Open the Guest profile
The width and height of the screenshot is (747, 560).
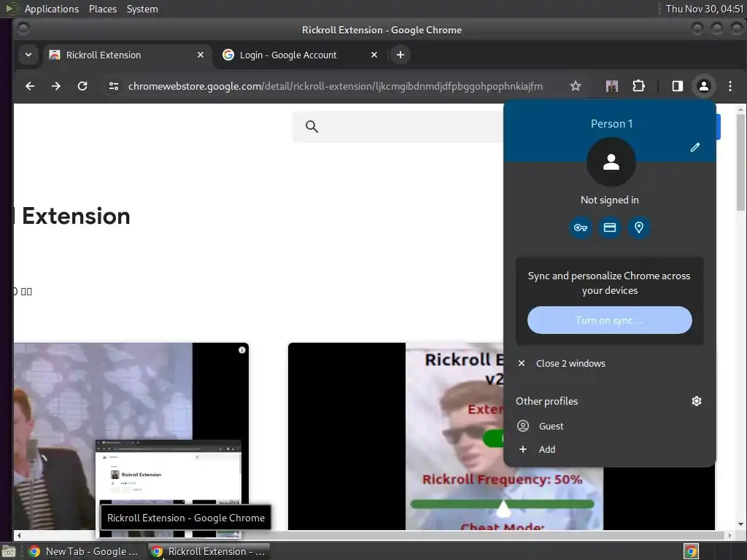tap(609, 426)
